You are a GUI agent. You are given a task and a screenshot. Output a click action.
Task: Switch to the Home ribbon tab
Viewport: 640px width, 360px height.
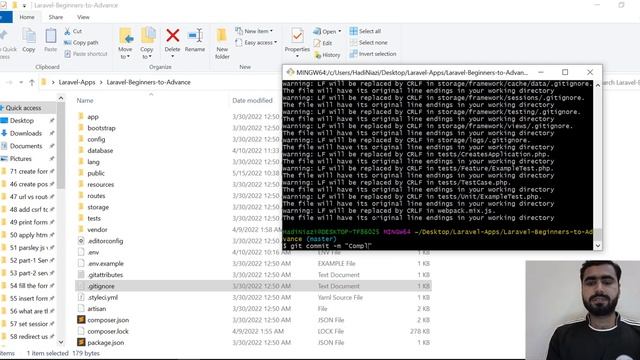[x=27, y=17]
